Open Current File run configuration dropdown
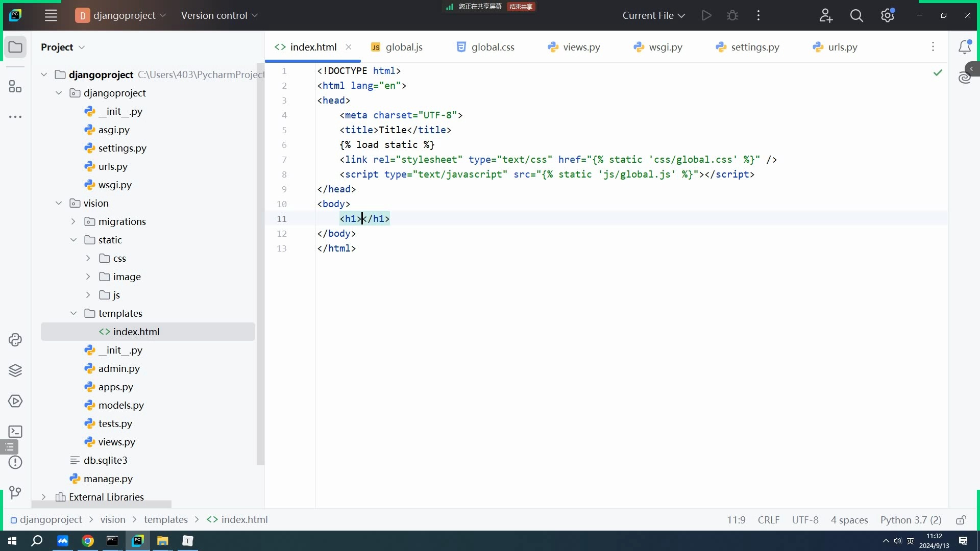Viewport: 980px width, 551px height. (654, 15)
